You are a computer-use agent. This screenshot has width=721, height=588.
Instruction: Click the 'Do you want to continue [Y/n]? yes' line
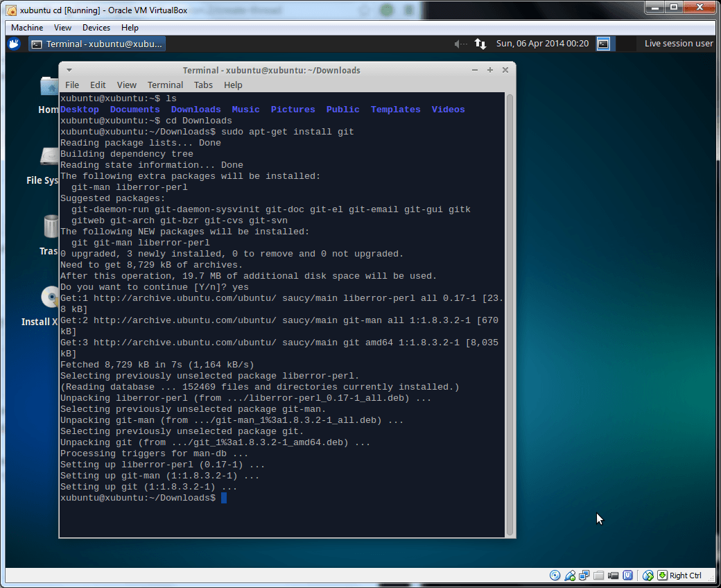pyautogui.click(x=155, y=287)
